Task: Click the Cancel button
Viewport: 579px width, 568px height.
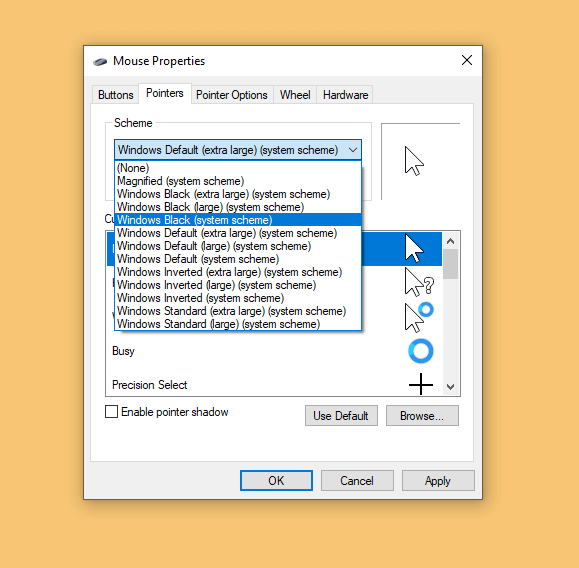Action: tap(357, 480)
